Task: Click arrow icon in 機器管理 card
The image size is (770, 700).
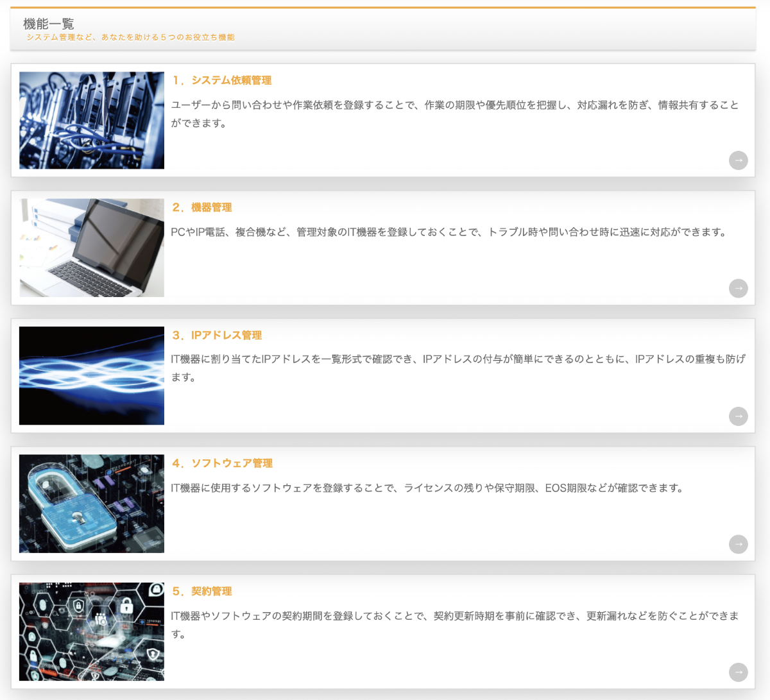Action: 739,288
